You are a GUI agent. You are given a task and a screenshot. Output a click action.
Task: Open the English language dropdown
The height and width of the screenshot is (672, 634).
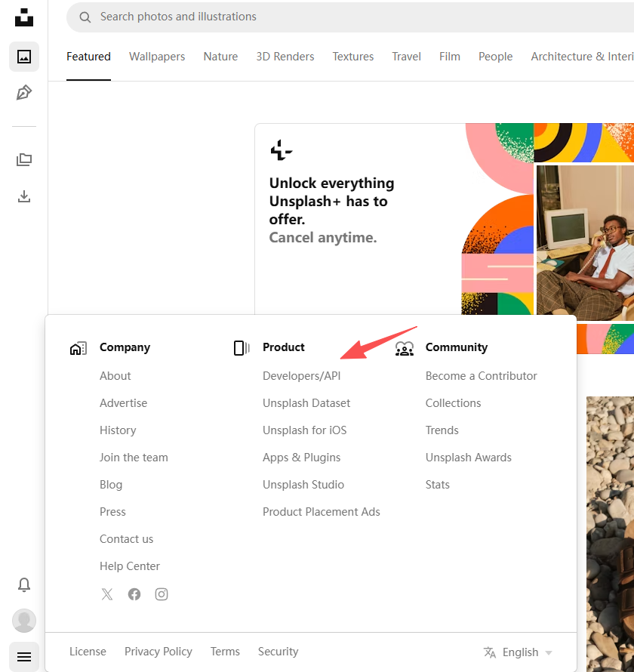click(518, 652)
